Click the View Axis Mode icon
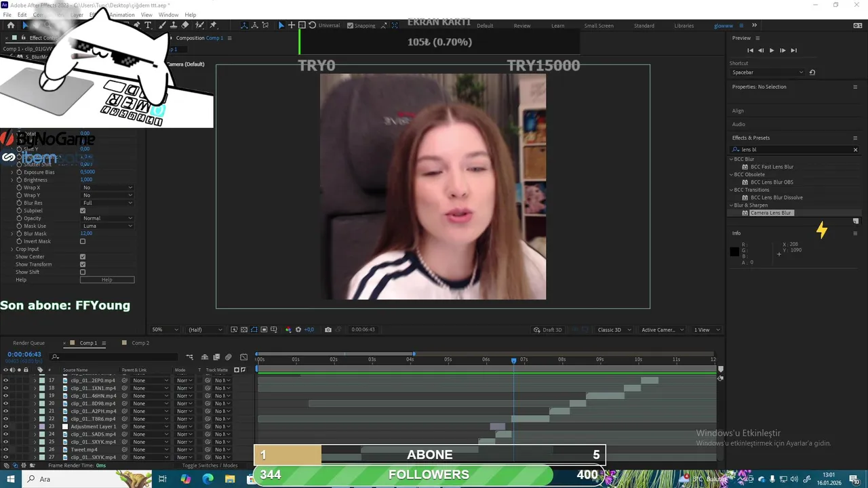This screenshot has height=488, width=868. pos(264,25)
